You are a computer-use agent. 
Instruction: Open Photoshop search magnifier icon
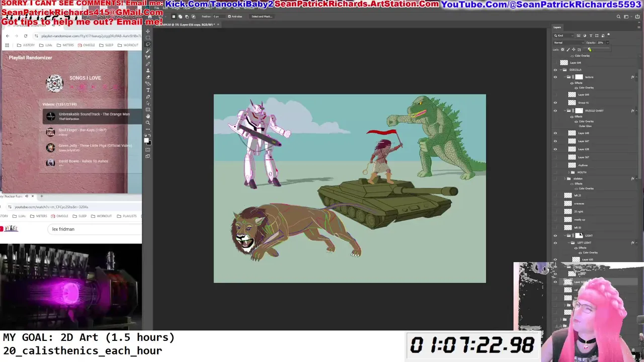(x=618, y=17)
